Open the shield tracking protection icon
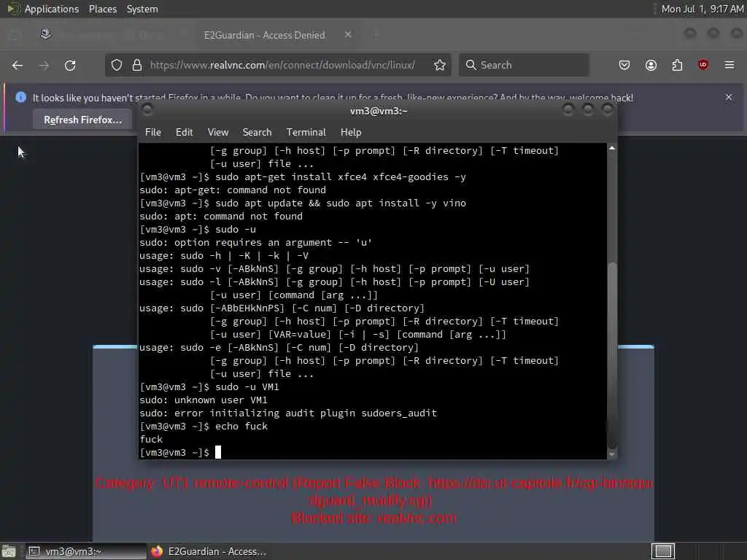The width and height of the screenshot is (747, 560). [117, 65]
